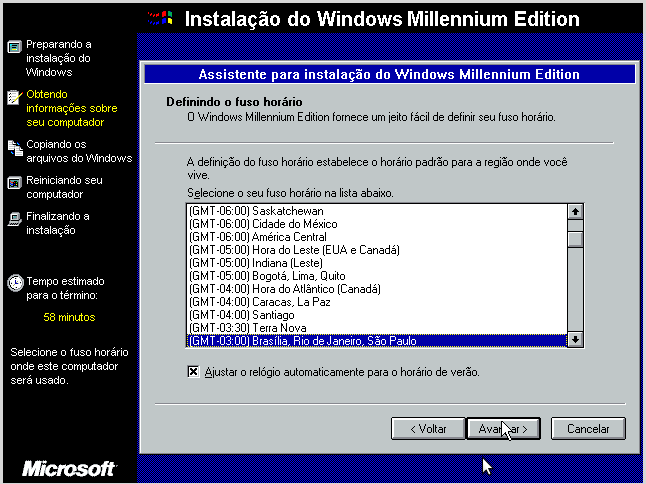The width and height of the screenshot is (646, 484).
Task: Click the 58 minutos remaining time text
Action: pyautogui.click(x=69, y=317)
